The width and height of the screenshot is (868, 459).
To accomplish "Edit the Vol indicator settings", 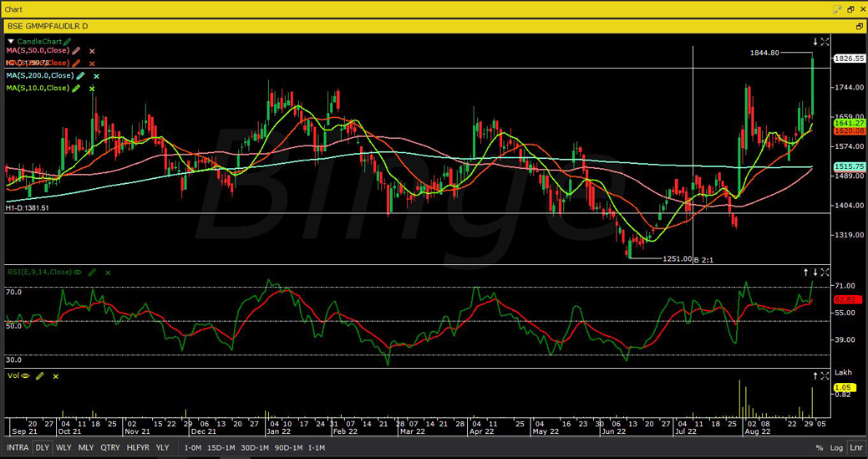I will click(39, 376).
